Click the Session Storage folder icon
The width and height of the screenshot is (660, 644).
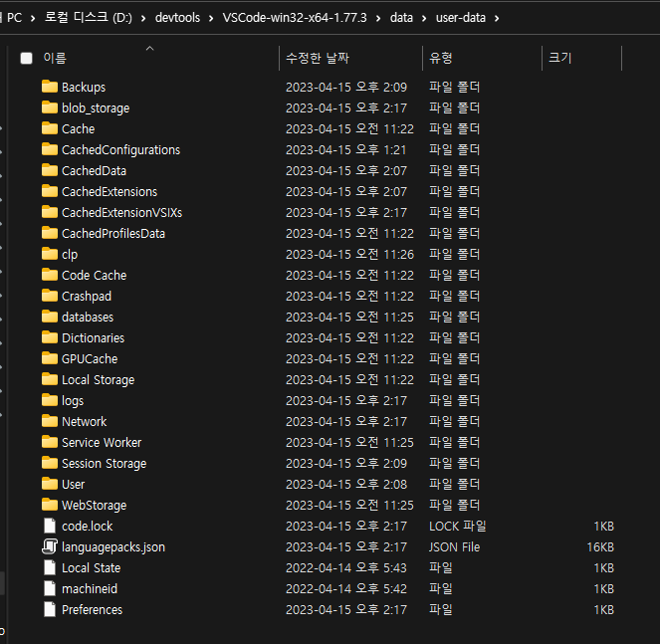tap(50, 463)
